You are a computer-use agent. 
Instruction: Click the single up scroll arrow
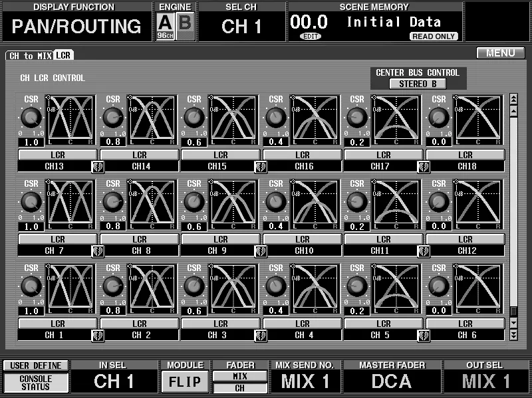[x=513, y=111]
